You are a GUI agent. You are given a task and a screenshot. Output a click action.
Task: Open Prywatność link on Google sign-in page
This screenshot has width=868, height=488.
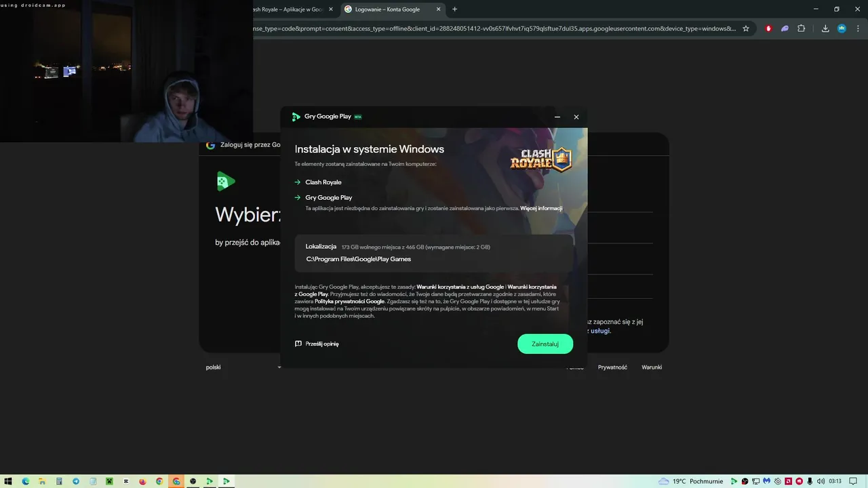coord(612,367)
